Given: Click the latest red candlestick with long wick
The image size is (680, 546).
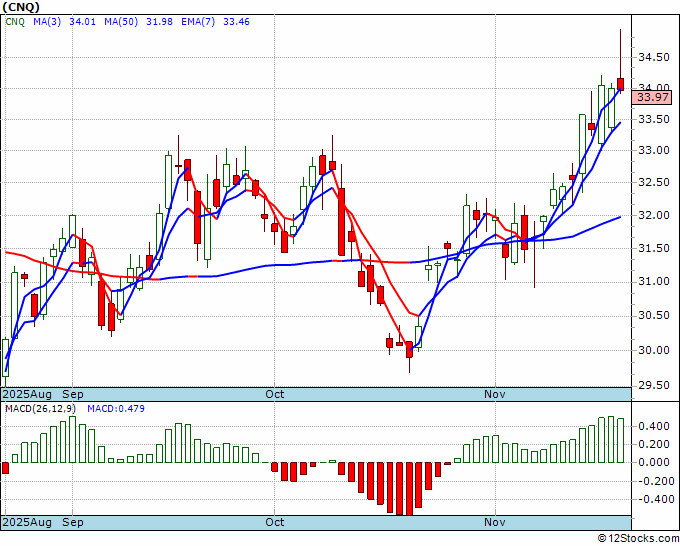Looking at the screenshot, I should [x=621, y=84].
